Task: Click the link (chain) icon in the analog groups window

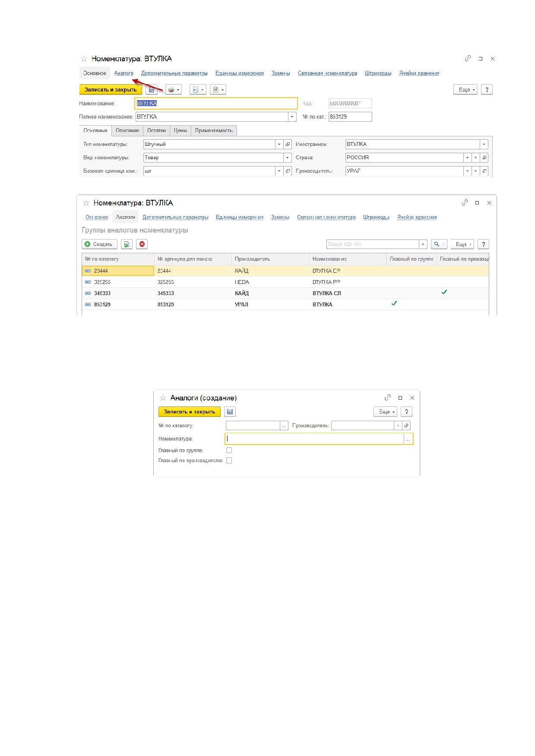Action: (465, 202)
